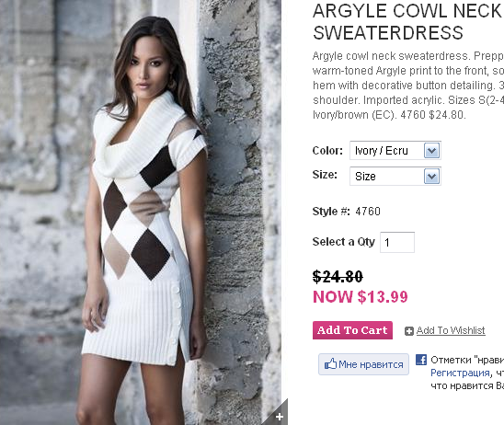504x425 pixels.
Task: Click the Add To Cart button
Action: (x=352, y=330)
